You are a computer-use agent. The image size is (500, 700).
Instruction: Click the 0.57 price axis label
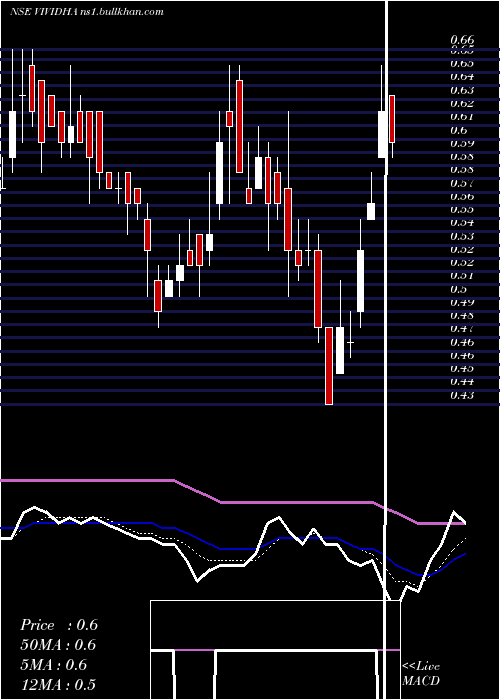pos(462,183)
